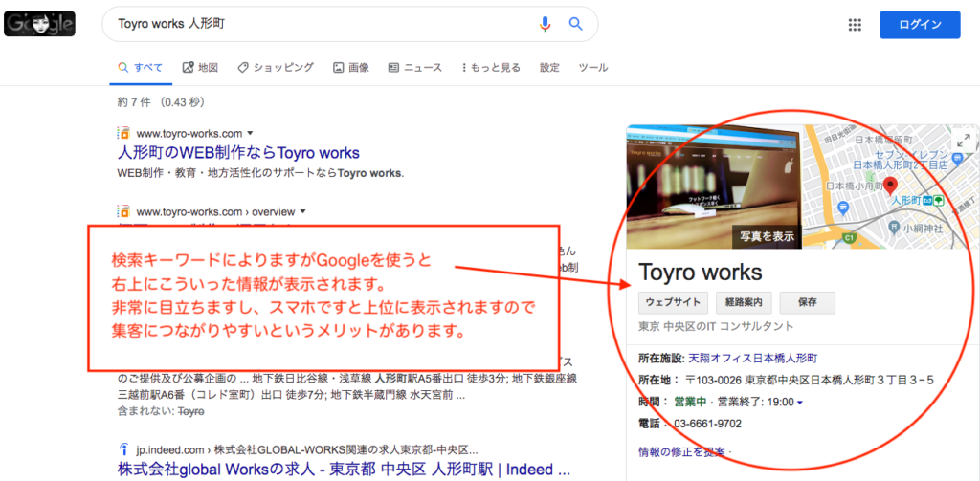Open ツール in the search toolbar
This screenshot has height=481, width=980.
point(593,68)
